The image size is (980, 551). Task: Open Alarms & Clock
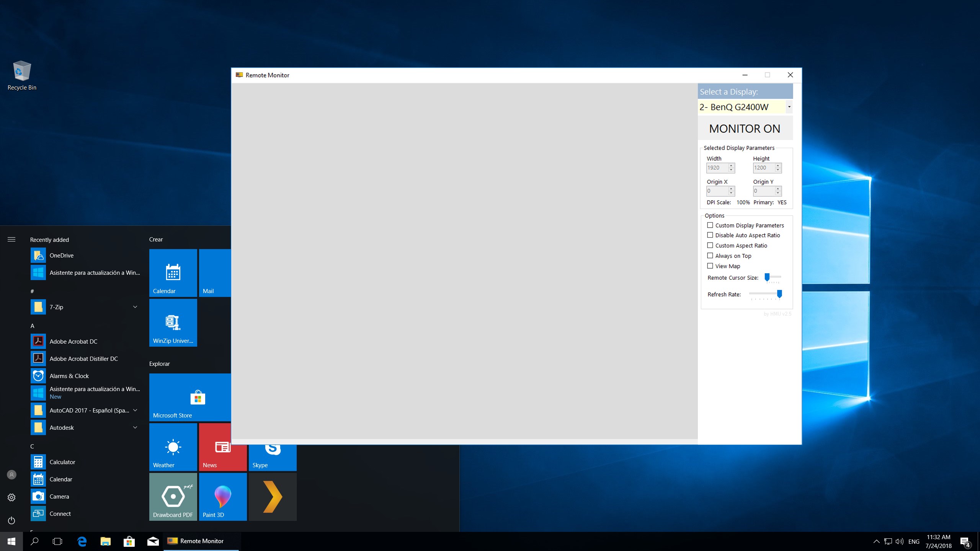(69, 376)
